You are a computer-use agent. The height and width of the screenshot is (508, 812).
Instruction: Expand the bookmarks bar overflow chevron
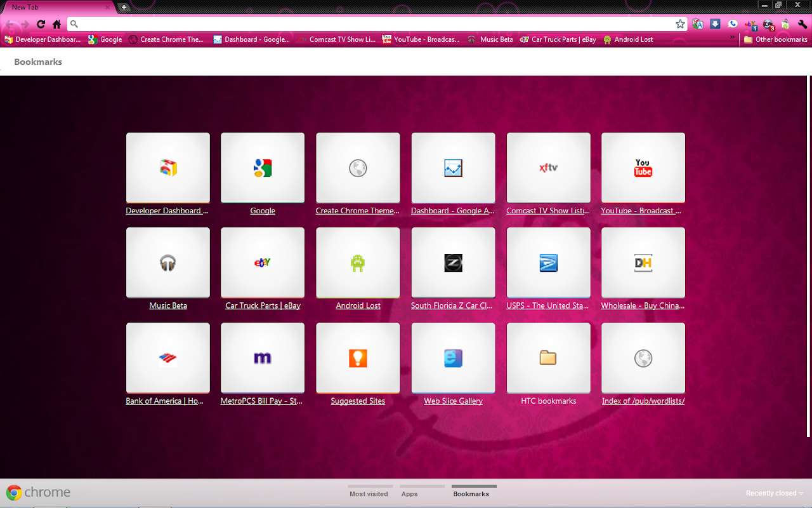tap(733, 39)
